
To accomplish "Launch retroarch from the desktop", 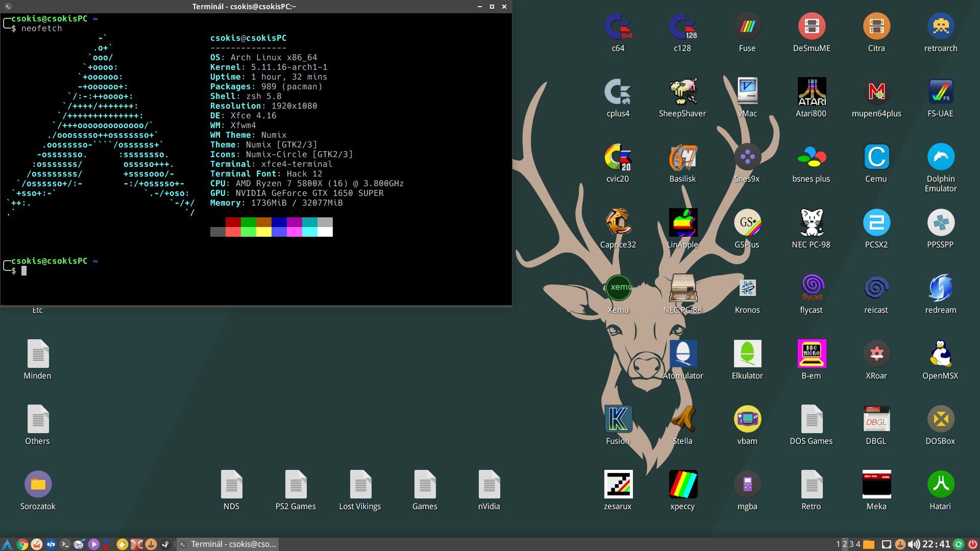I will (941, 27).
